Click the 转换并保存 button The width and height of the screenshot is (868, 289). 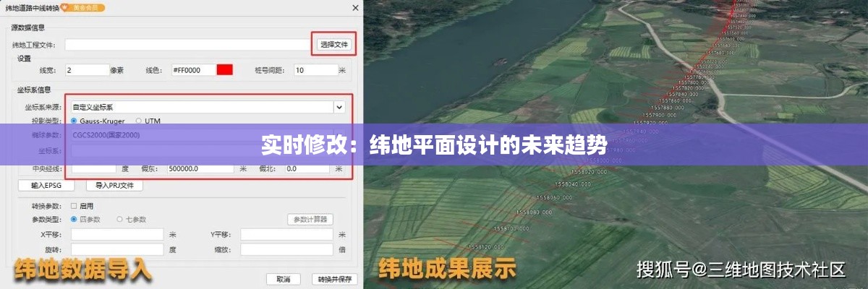click(334, 279)
